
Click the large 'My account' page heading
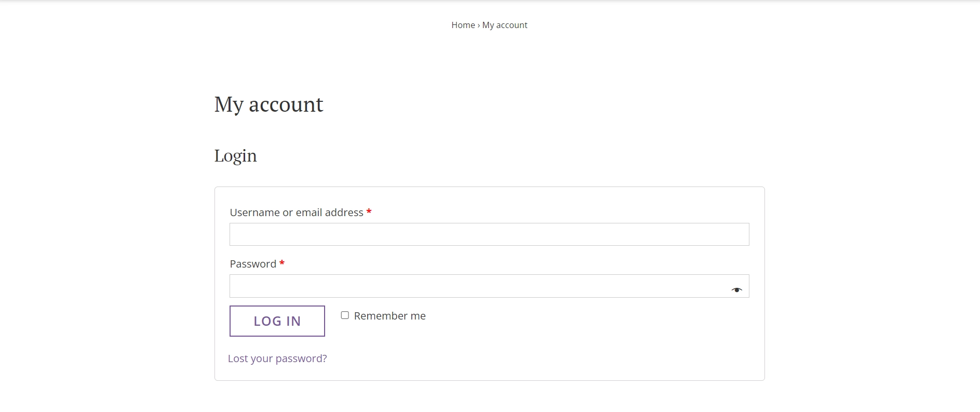[x=269, y=105]
